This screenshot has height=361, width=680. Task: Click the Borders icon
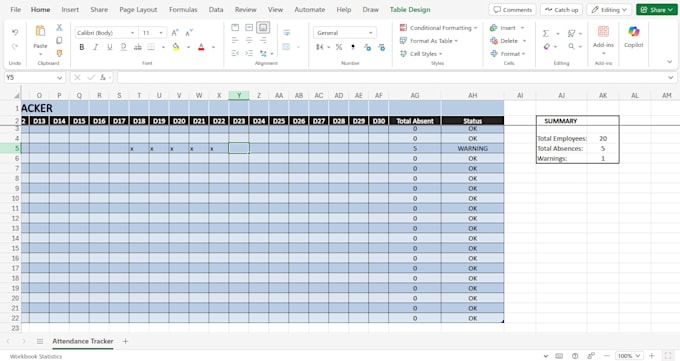point(151,47)
